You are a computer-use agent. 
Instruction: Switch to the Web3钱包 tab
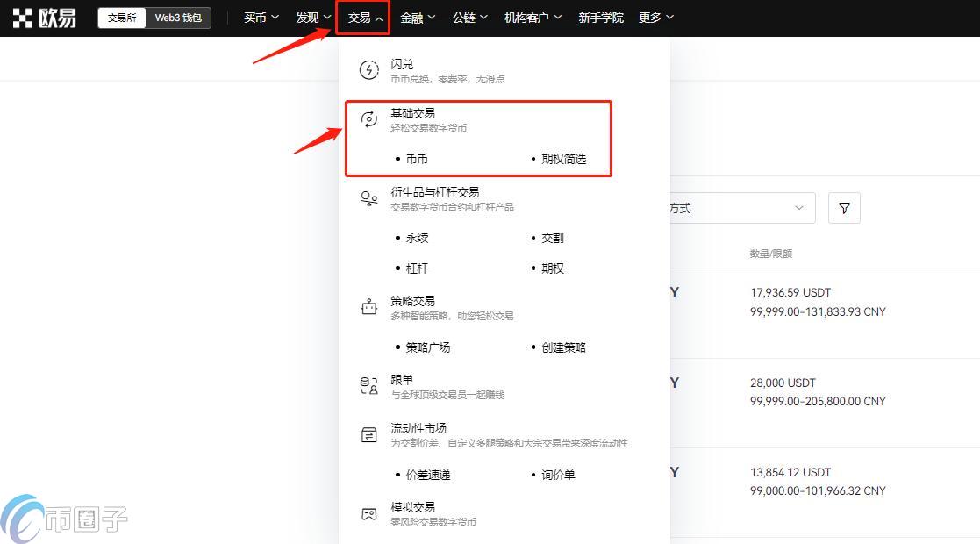point(178,17)
